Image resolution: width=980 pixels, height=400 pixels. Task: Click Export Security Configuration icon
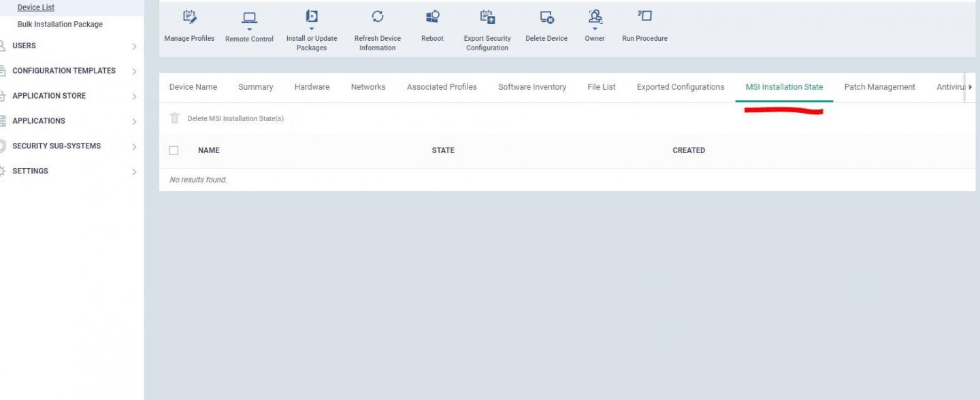point(487,16)
